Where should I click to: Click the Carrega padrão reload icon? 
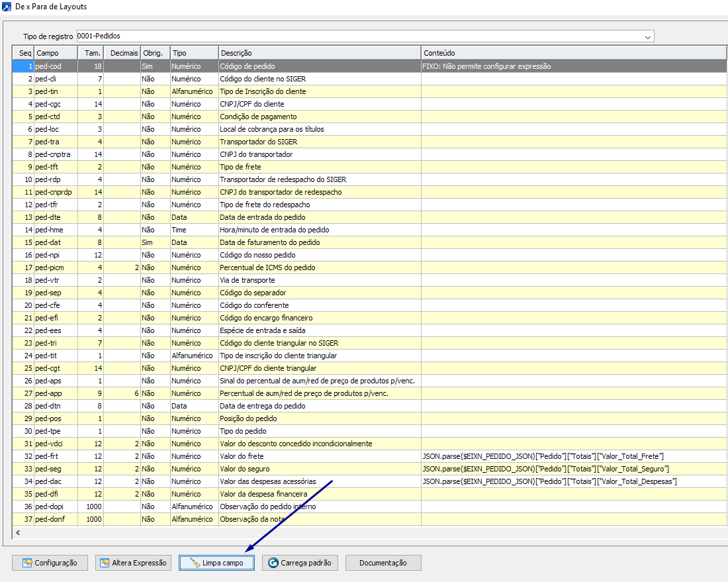coord(273,563)
